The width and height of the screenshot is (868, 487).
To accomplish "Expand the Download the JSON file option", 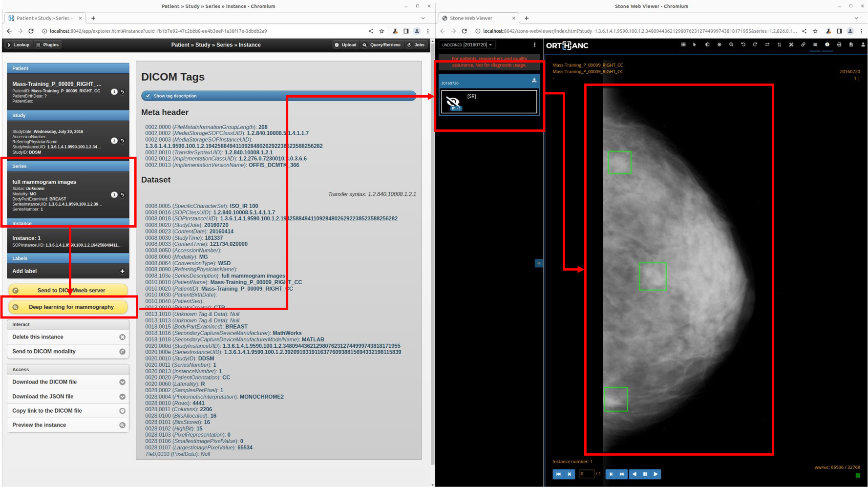I will [x=122, y=397].
